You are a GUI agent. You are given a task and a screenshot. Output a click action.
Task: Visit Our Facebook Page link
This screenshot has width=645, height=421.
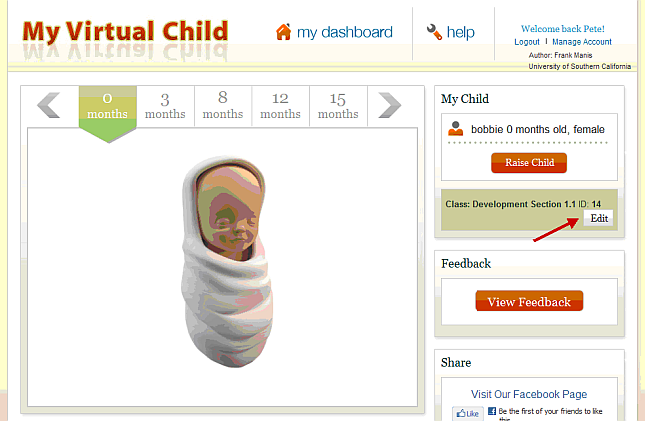point(529,394)
